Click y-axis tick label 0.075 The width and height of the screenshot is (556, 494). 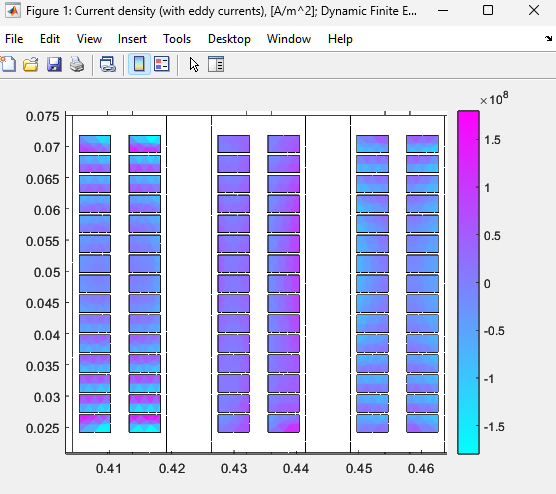tap(43, 116)
